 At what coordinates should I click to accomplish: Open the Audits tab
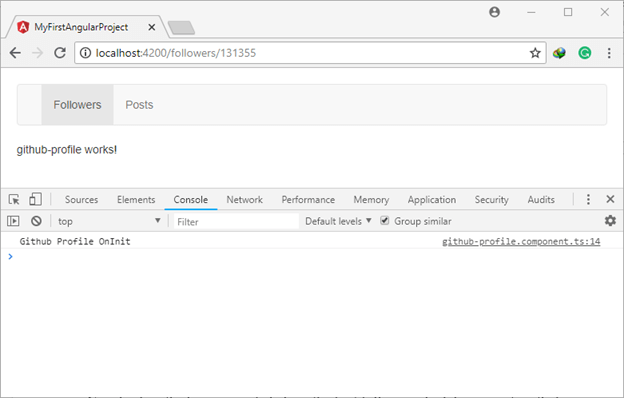541,199
